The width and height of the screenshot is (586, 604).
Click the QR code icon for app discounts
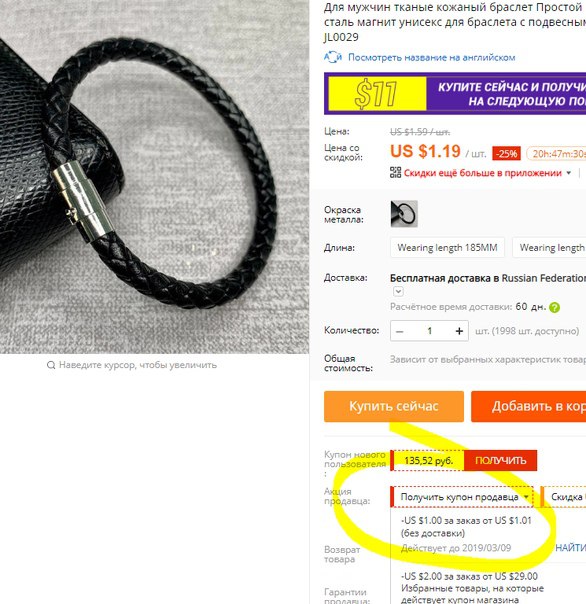(395, 173)
